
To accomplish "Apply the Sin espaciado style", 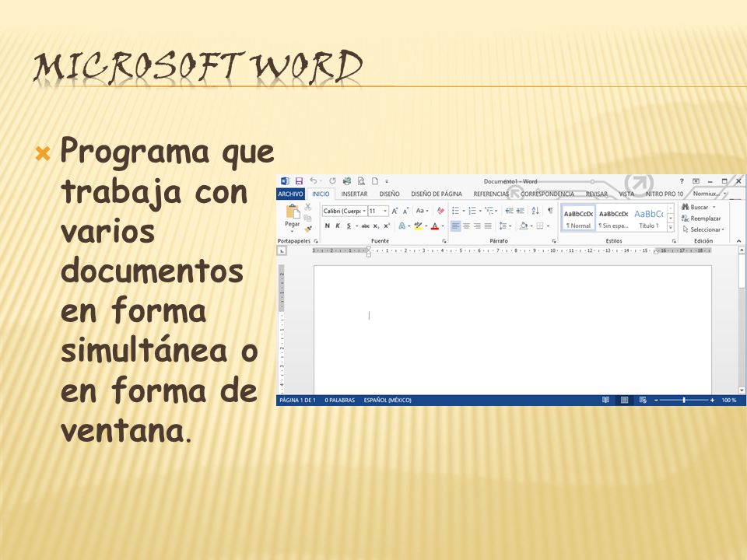I will [x=613, y=219].
